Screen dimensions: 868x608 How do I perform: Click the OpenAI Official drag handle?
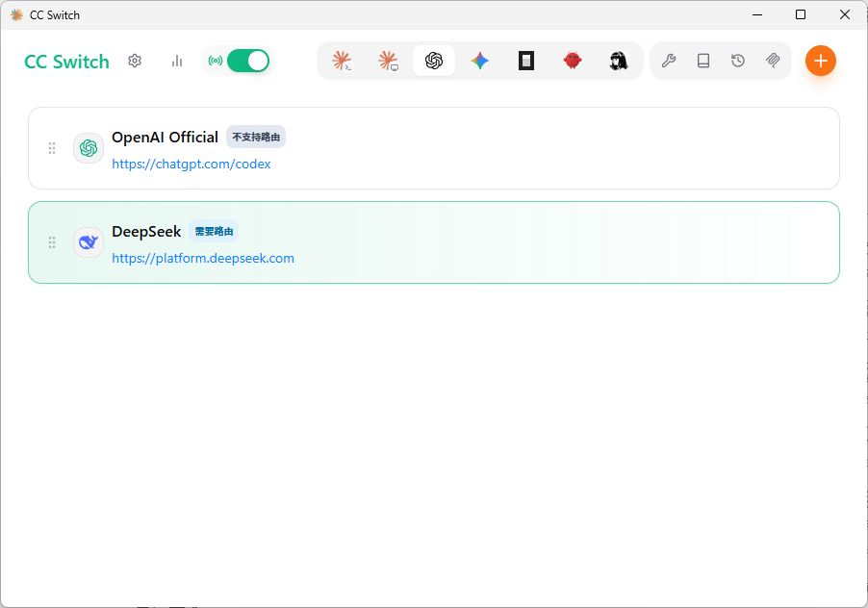[51, 148]
